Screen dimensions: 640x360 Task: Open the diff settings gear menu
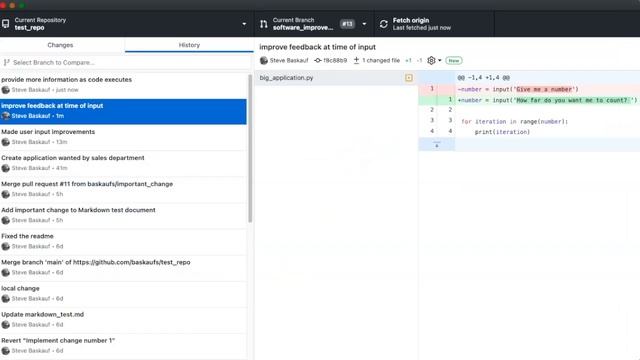(434, 60)
